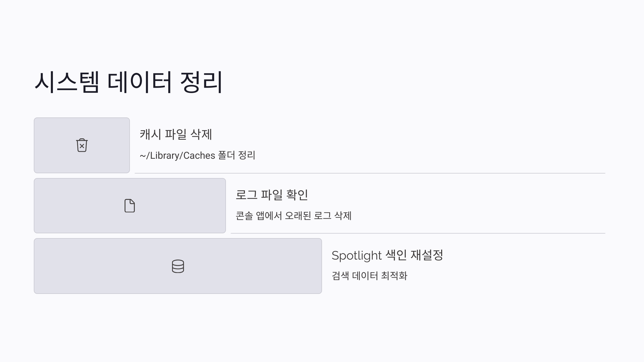The width and height of the screenshot is (644, 362).
Task: Click the ~/Library/Caches path text
Action: [x=177, y=156]
